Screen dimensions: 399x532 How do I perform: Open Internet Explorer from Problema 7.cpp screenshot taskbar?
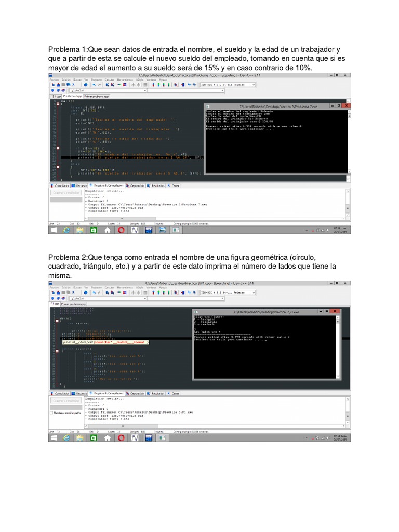click(66, 230)
